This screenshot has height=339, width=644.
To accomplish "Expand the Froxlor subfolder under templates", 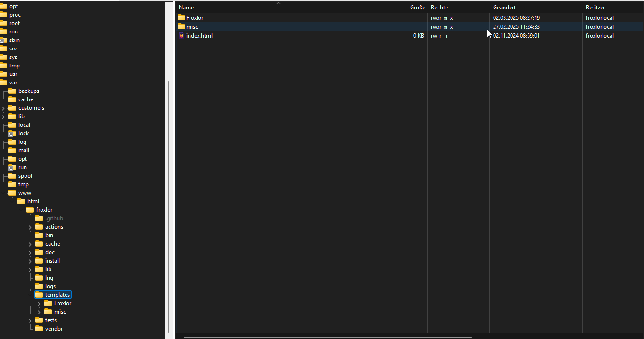I will (x=39, y=303).
